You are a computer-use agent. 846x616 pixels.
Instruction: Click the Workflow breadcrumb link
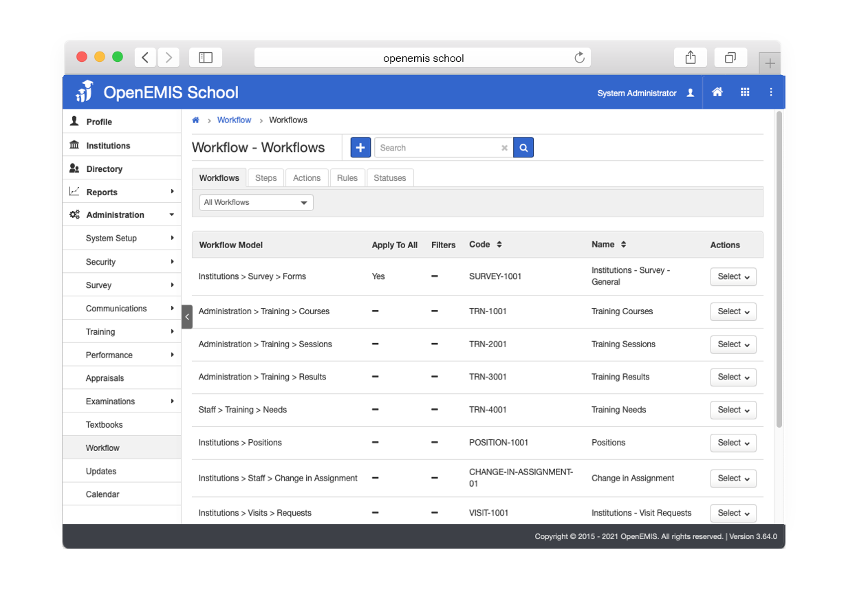click(235, 120)
